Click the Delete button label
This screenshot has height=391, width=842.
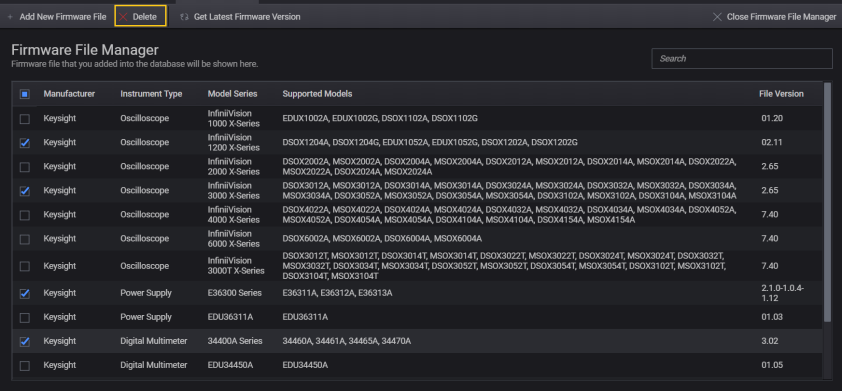(x=144, y=17)
